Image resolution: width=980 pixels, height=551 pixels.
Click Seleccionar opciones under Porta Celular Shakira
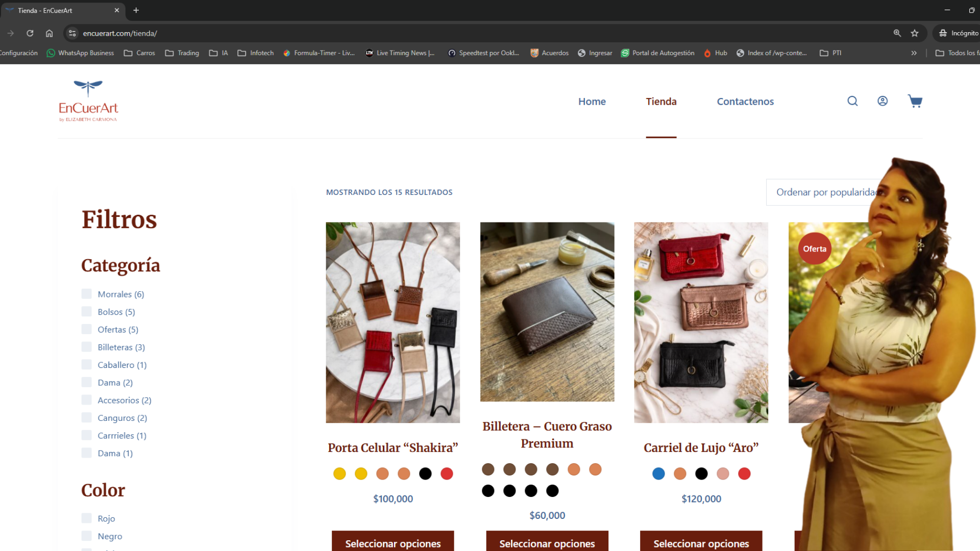tap(393, 543)
